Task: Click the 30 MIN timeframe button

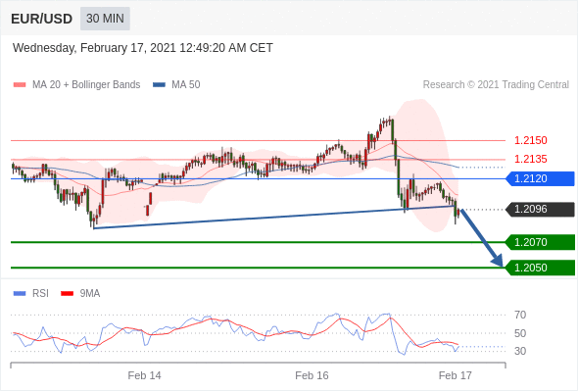Action: tap(105, 19)
